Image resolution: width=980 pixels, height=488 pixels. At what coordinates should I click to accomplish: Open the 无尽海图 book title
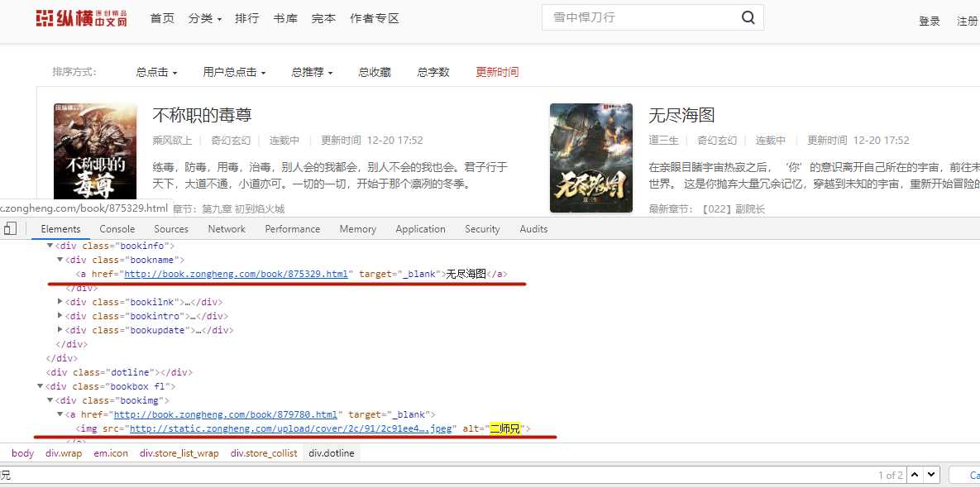click(681, 115)
